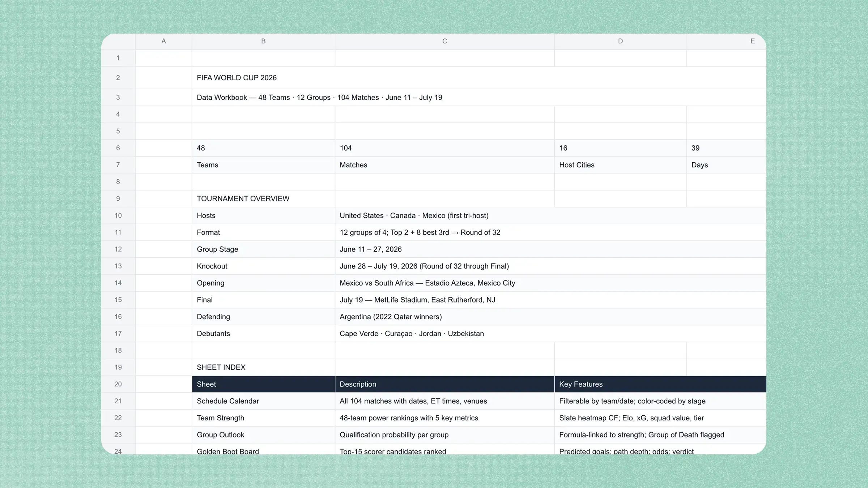
Task: Select column D header
Action: (x=620, y=41)
